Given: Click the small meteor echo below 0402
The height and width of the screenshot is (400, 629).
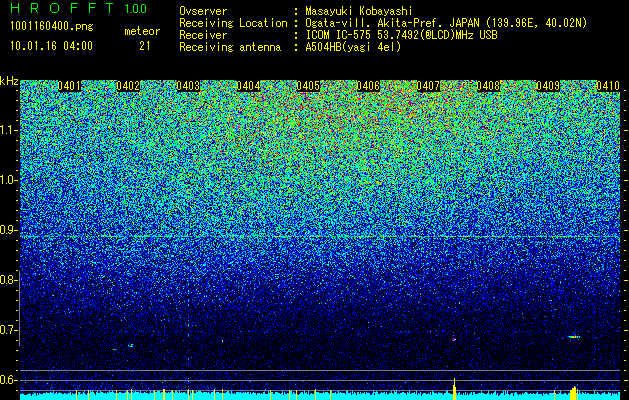Looking at the screenshot, I should [130, 345].
